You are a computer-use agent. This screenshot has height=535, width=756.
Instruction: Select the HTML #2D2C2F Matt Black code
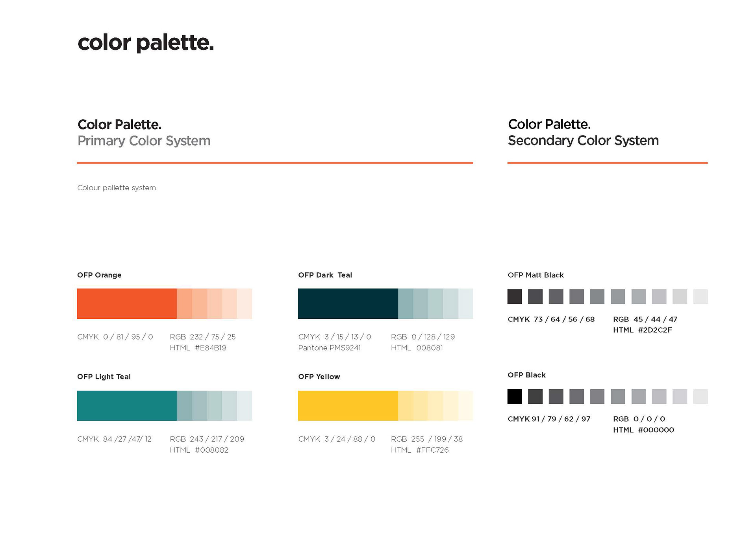(643, 330)
